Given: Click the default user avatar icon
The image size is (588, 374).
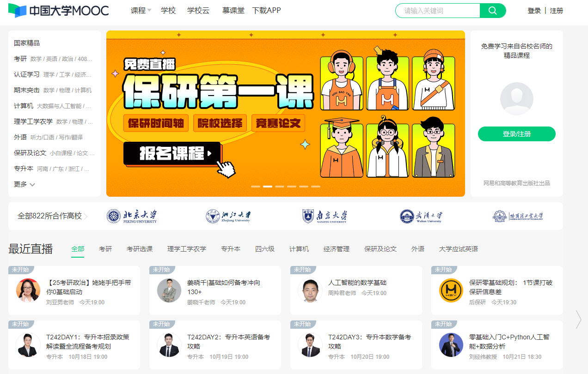Looking at the screenshot, I should 517,99.
